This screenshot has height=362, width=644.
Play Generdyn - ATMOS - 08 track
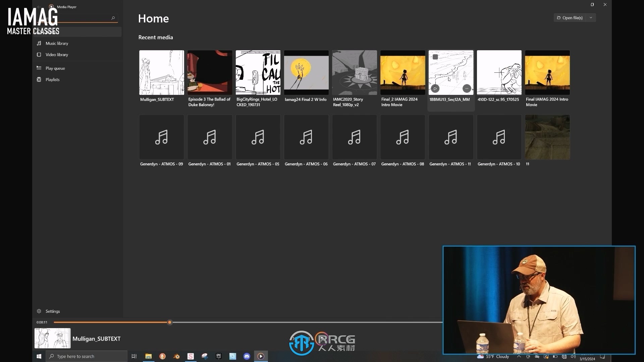[x=403, y=137]
